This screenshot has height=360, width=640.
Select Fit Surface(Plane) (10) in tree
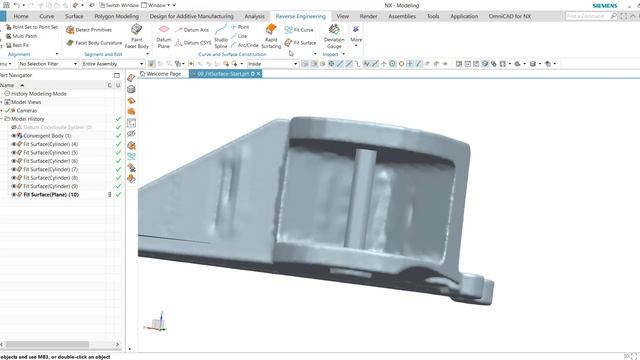click(x=51, y=195)
